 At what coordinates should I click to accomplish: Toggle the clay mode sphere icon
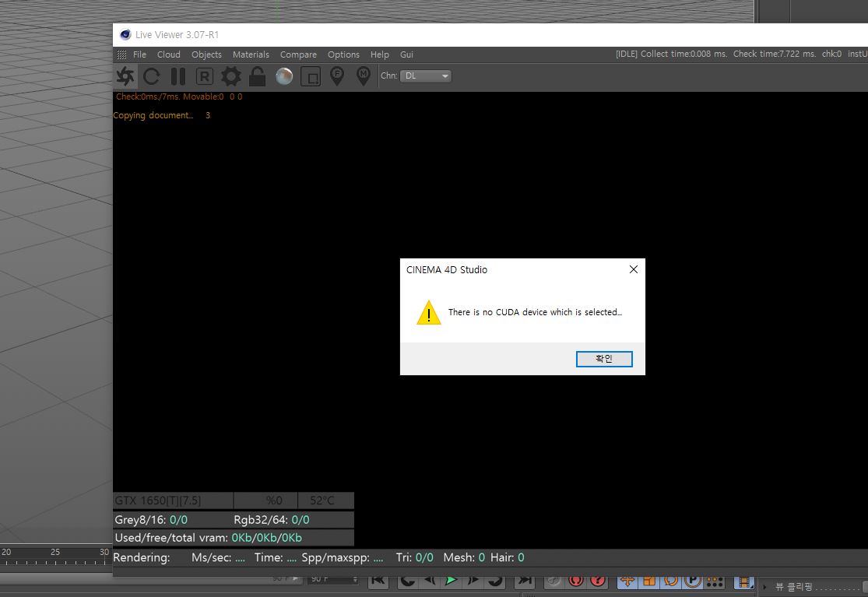point(284,76)
